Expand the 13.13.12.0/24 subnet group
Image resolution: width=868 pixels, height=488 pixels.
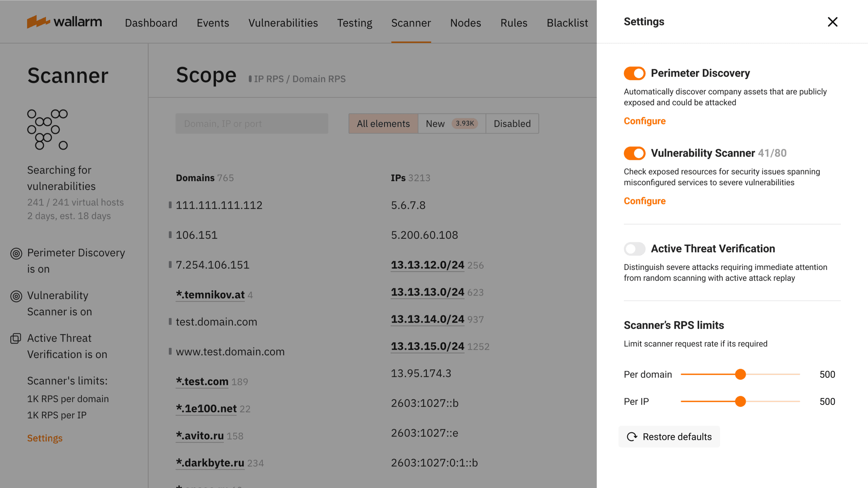point(427,265)
